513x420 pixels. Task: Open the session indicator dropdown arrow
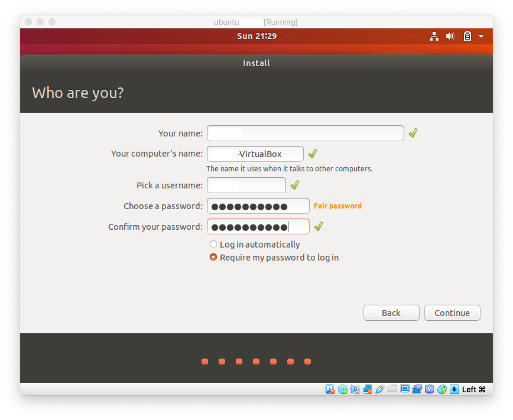pyautogui.click(x=481, y=36)
